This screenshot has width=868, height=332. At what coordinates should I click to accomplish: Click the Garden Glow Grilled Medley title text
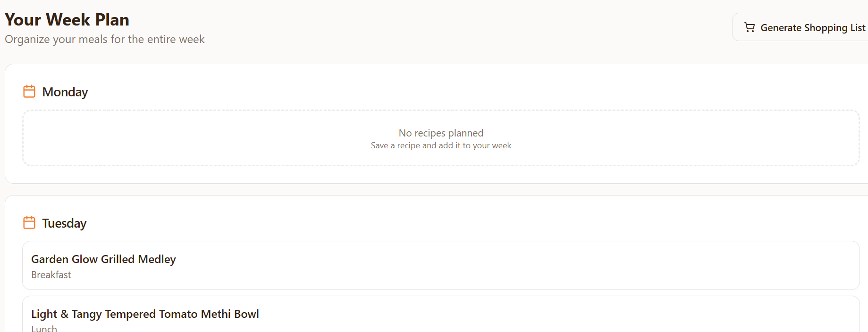(x=103, y=259)
